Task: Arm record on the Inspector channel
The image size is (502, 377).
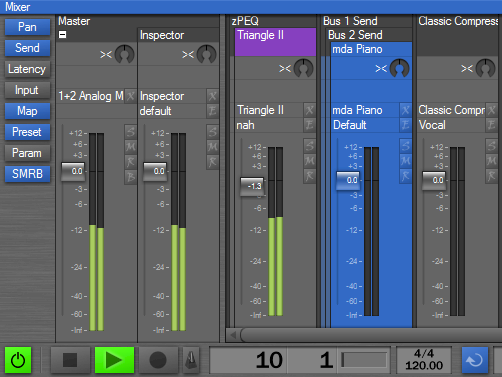Action: (212, 162)
